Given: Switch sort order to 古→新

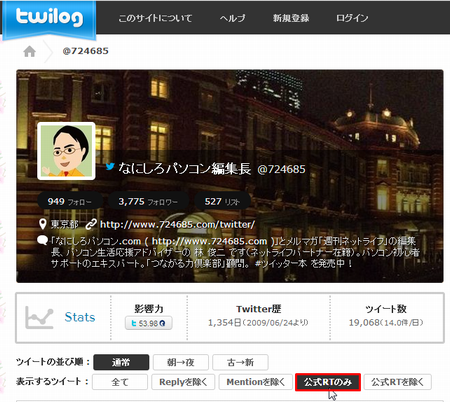Looking at the screenshot, I should (240, 362).
